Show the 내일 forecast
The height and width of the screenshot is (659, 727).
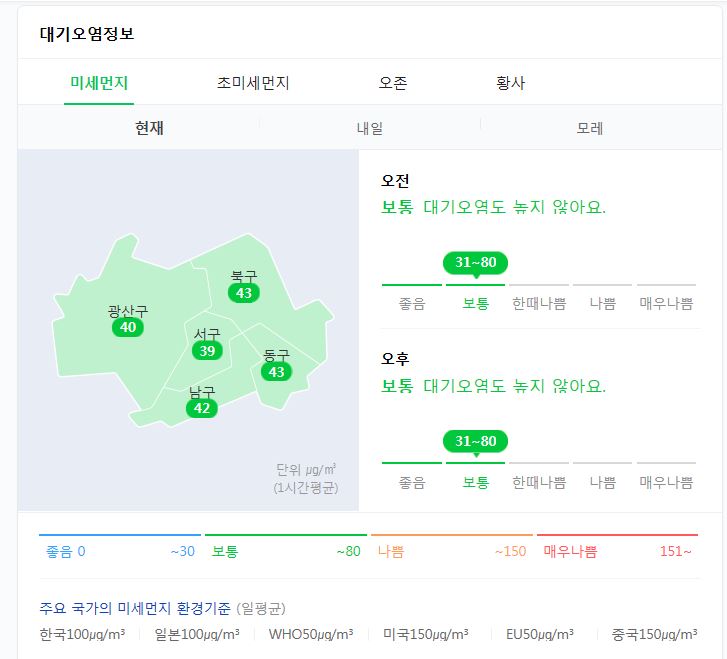click(370, 128)
